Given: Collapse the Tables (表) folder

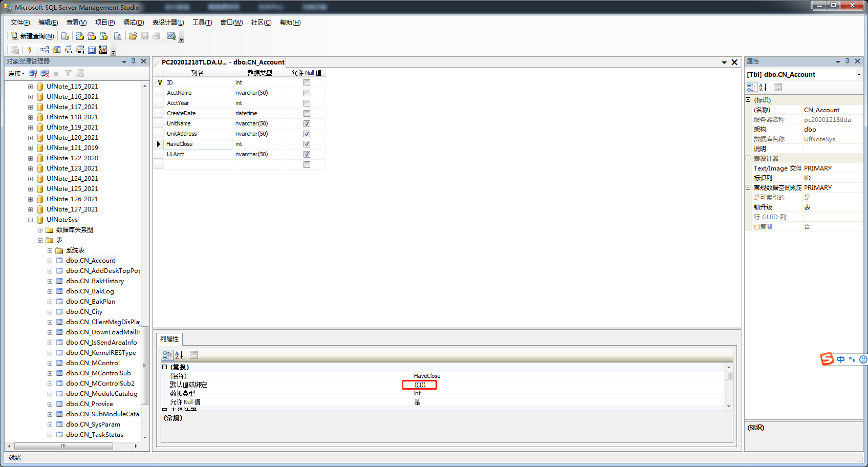Looking at the screenshot, I should (40, 240).
